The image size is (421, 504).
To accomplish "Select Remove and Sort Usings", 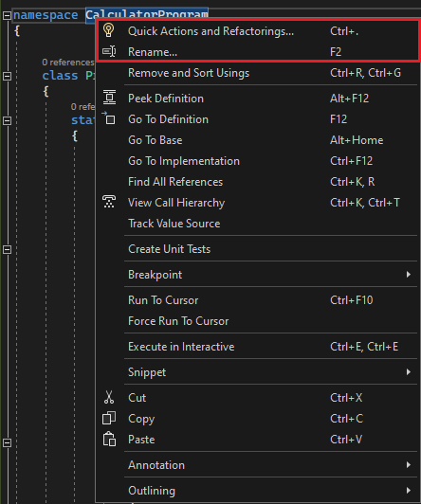I will pyautogui.click(x=258, y=73).
